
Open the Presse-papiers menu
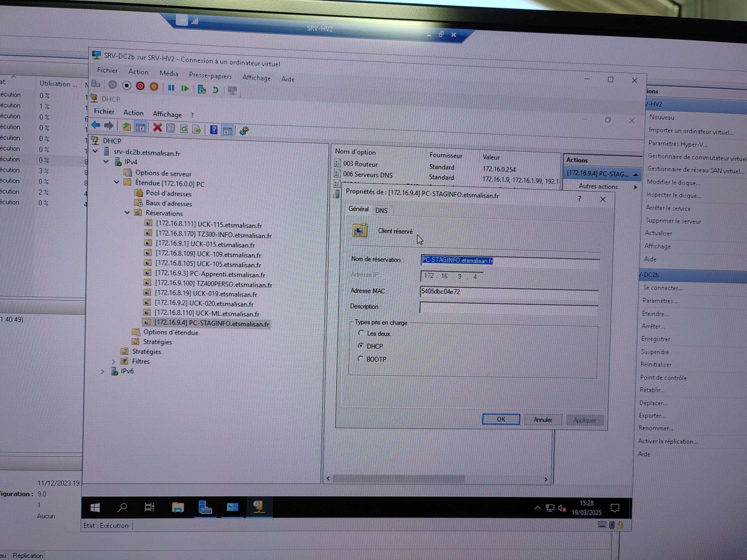(x=210, y=76)
